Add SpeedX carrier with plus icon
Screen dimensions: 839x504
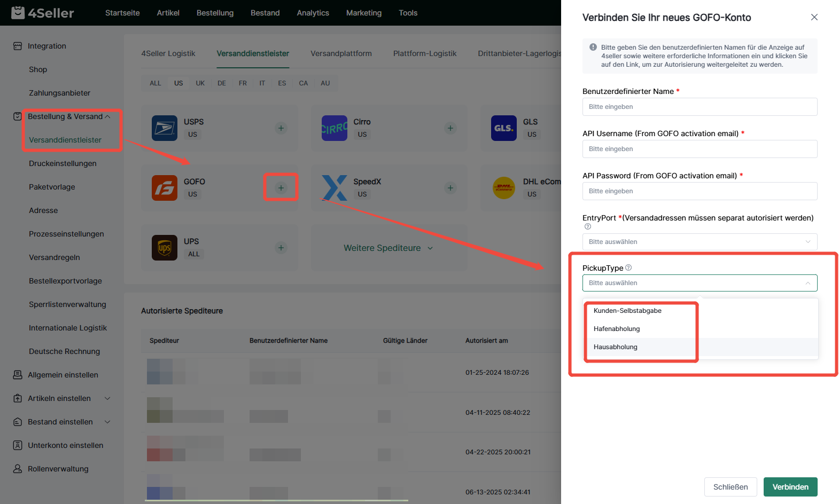coord(450,188)
